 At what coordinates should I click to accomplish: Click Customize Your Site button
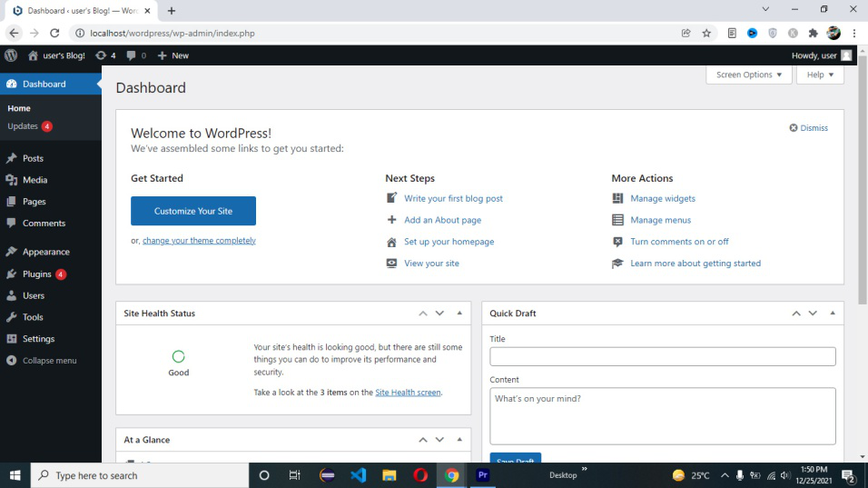point(193,211)
